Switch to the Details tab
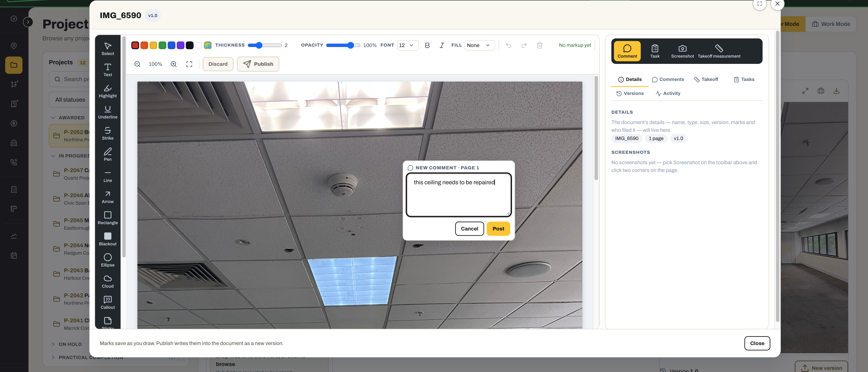 [x=630, y=79]
